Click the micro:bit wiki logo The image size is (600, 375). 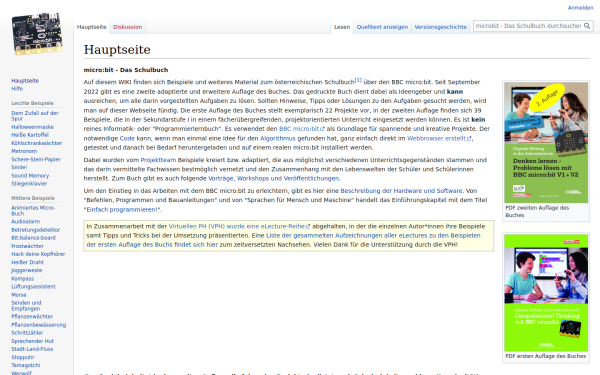(x=37, y=34)
